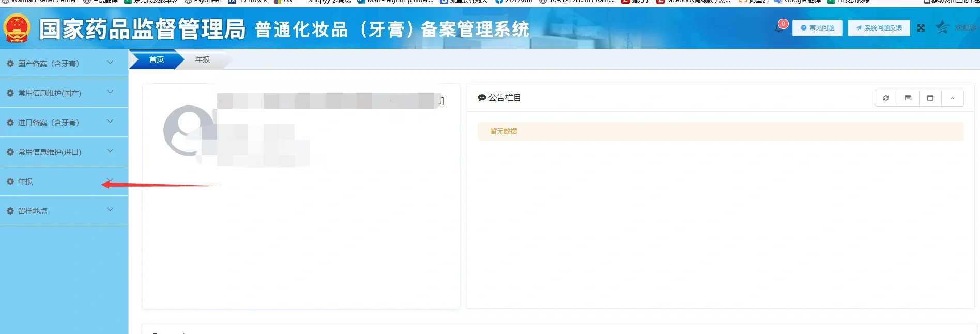This screenshot has height=334, width=980.
Task: Click the speech bubble icon beside 公告栏目
Action: coord(482,98)
